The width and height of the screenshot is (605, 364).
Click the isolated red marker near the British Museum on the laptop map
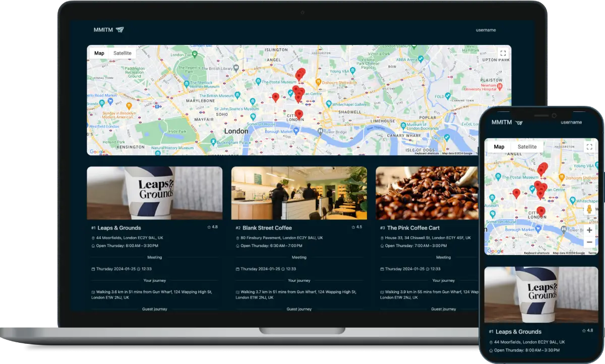click(275, 97)
